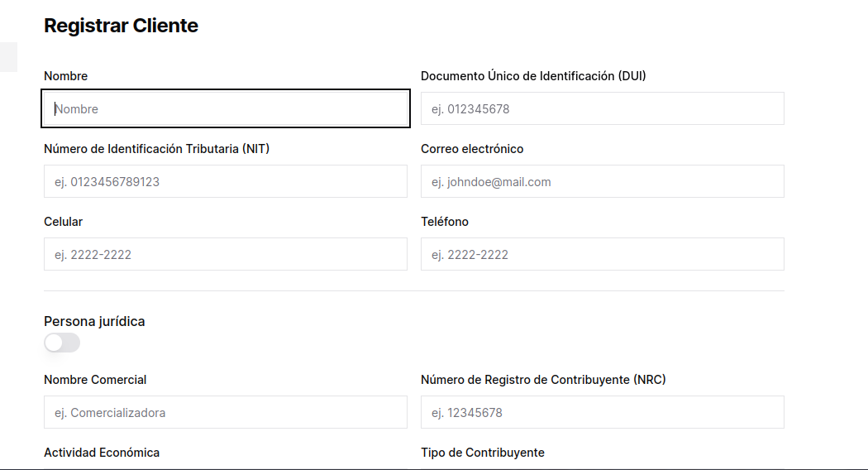This screenshot has height=470, width=868.
Task: Click the Correo electrónico email input
Action: pyautogui.click(x=602, y=181)
